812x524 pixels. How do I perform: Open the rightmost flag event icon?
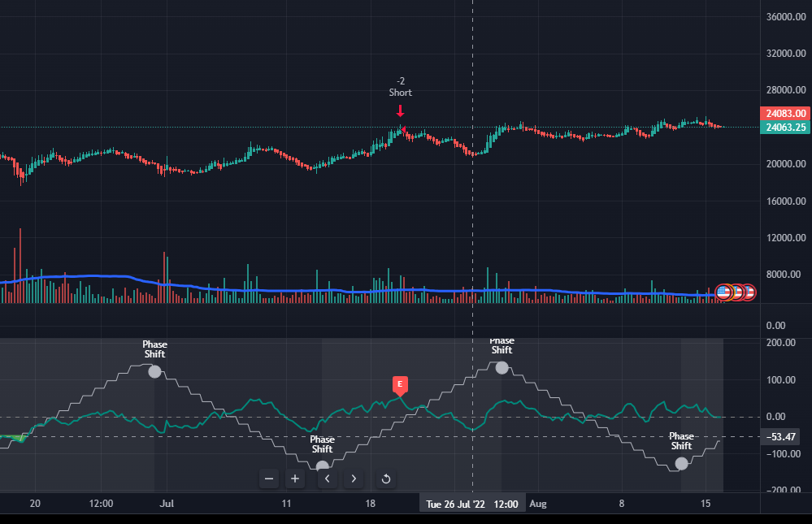click(x=748, y=292)
